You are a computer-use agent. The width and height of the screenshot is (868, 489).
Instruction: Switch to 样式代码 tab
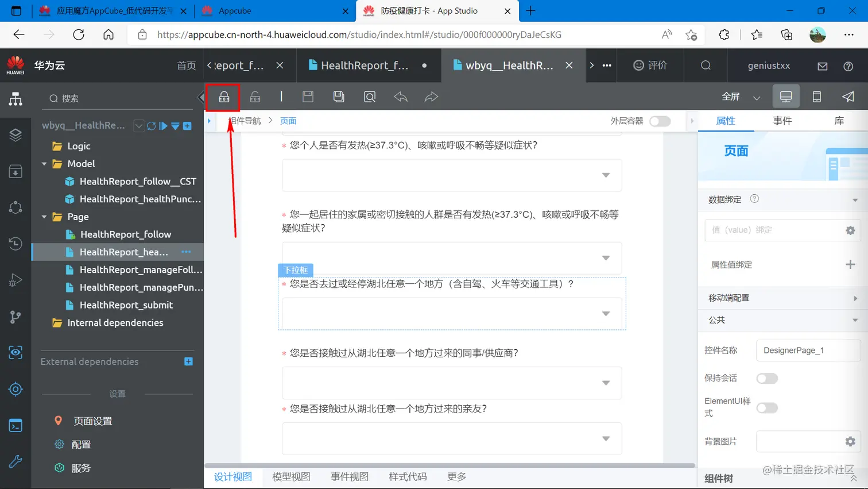tap(408, 477)
